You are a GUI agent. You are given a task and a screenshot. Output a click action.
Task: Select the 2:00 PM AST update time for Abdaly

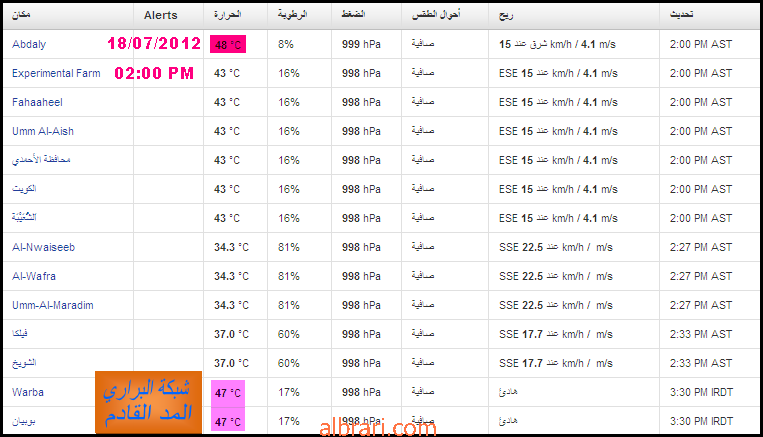[701, 44]
